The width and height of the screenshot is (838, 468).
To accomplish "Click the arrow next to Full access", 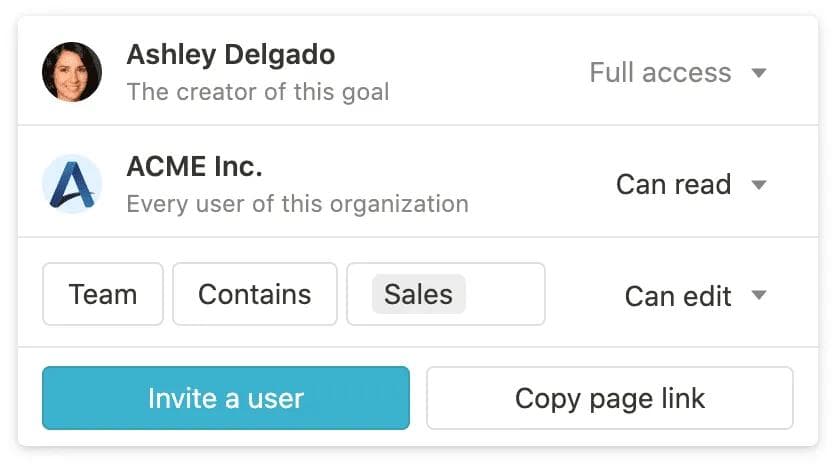I will [759, 73].
